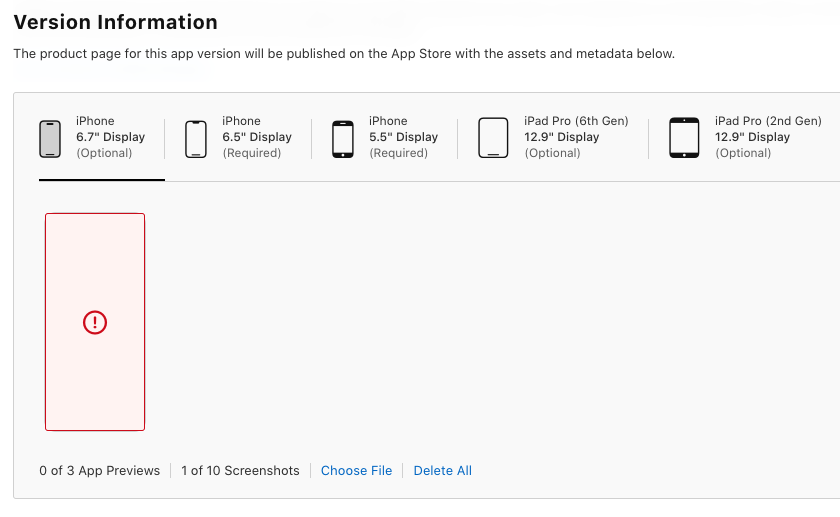Click the iPad Pro (2nd Gen) device icon
The image size is (840, 517).
pos(684,138)
